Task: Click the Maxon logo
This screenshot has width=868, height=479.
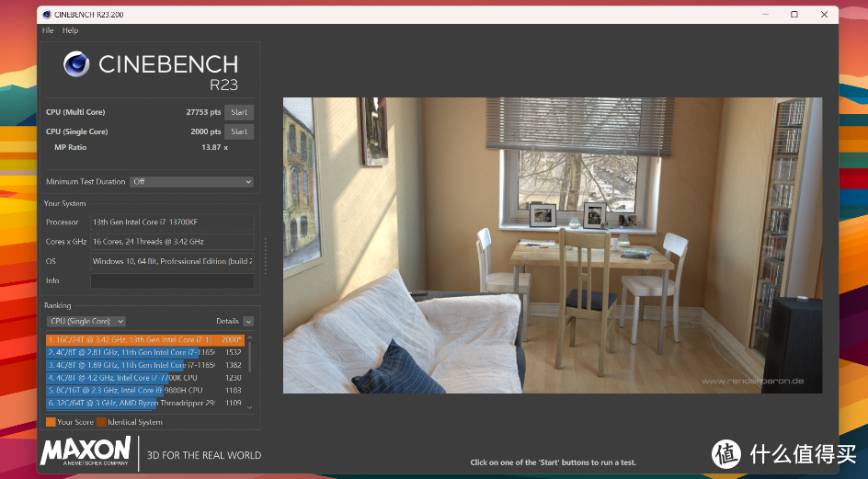Action: tap(86, 451)
